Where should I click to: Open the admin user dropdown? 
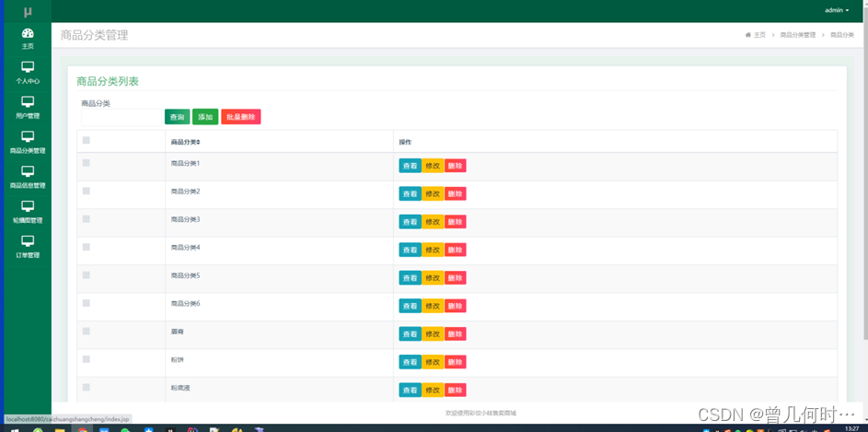(x=837, y=10)
